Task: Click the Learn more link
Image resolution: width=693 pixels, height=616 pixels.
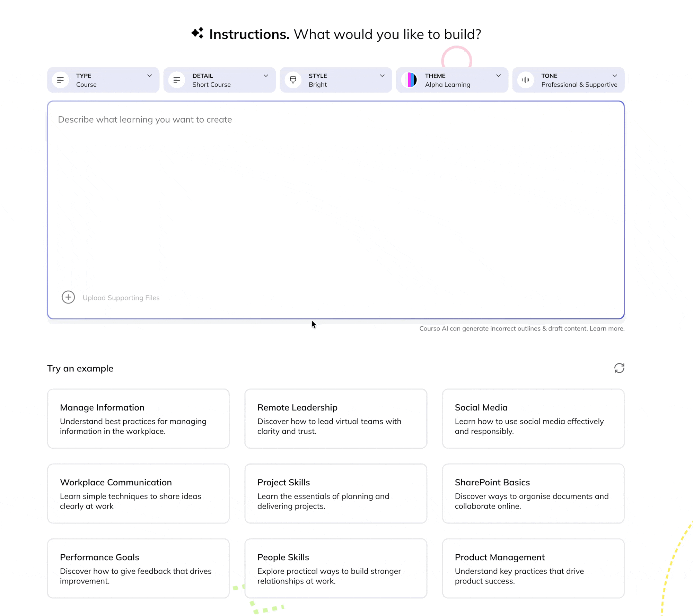Action: pos(607,328)
